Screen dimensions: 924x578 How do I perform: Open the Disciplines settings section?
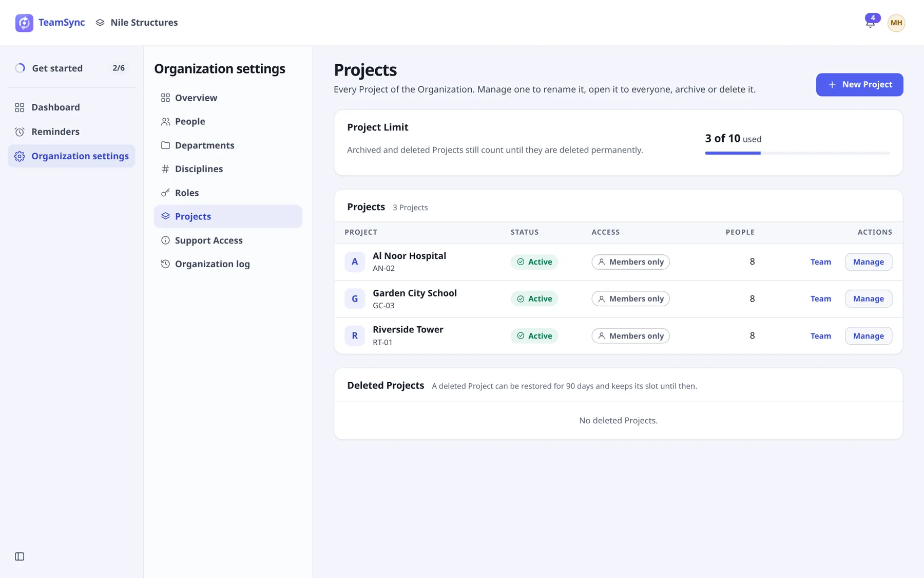[228, 169]
